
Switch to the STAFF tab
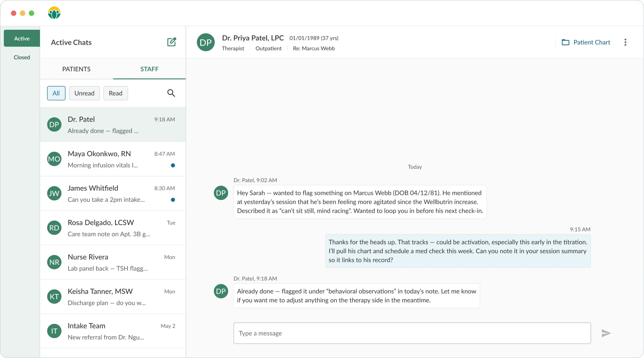tap(149, 69)
